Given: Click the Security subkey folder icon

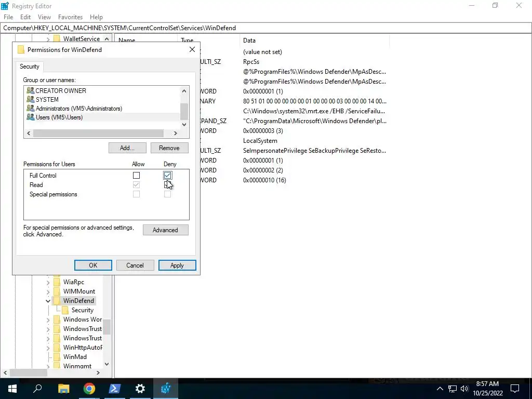Looking at the screenshot, I should (x=65, y=310).
